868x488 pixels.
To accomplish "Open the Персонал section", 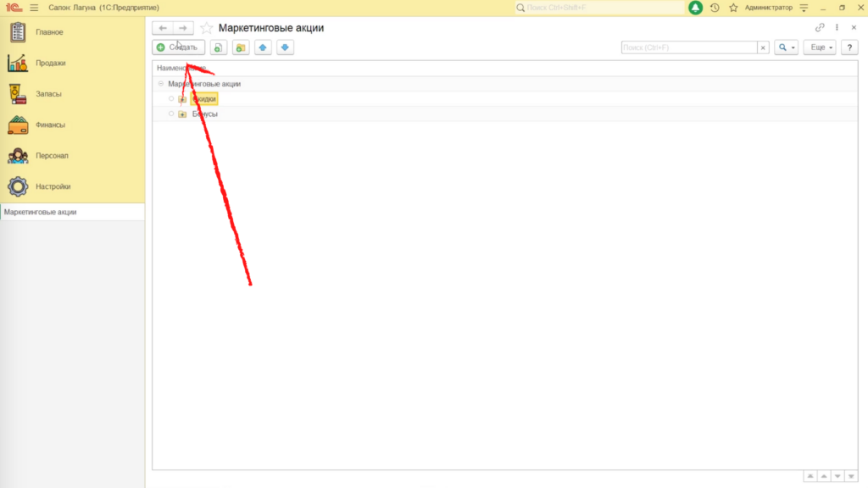I will coord(52,156).
